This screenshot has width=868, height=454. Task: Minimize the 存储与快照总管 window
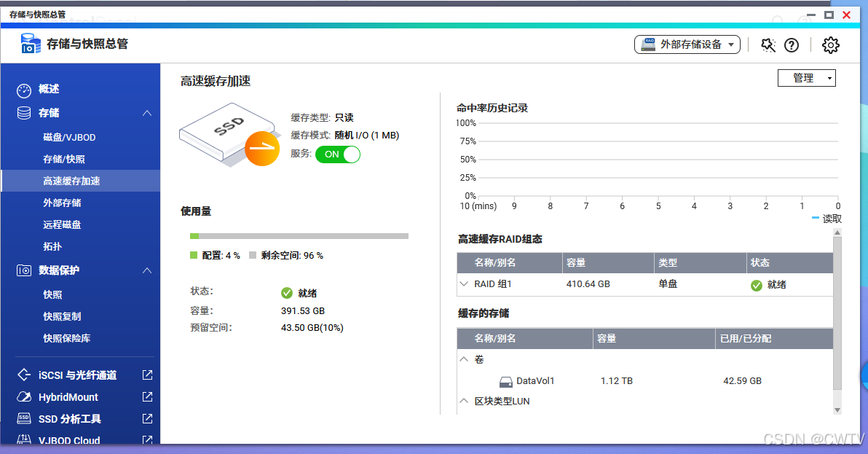click(x=811, y=15)
